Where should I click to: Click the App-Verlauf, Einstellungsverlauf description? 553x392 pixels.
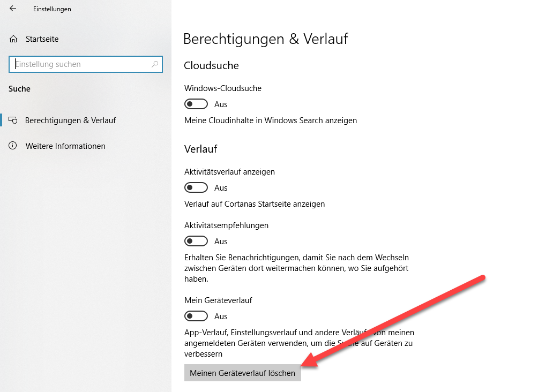coord(299,343)
